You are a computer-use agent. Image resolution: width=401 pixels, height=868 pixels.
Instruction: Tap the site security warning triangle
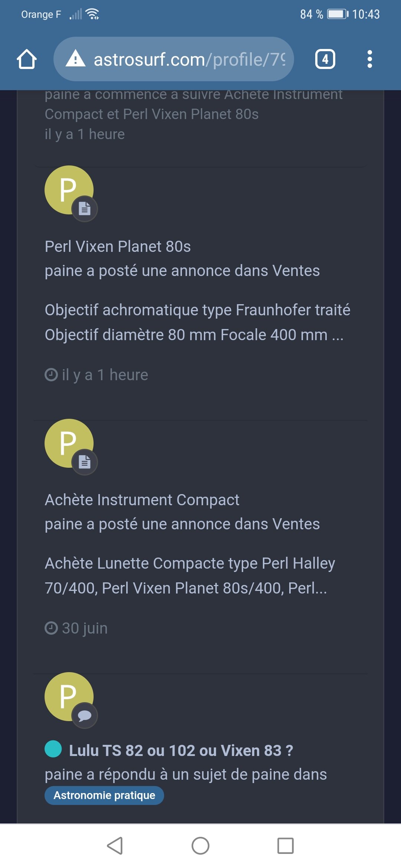point(75,59)
